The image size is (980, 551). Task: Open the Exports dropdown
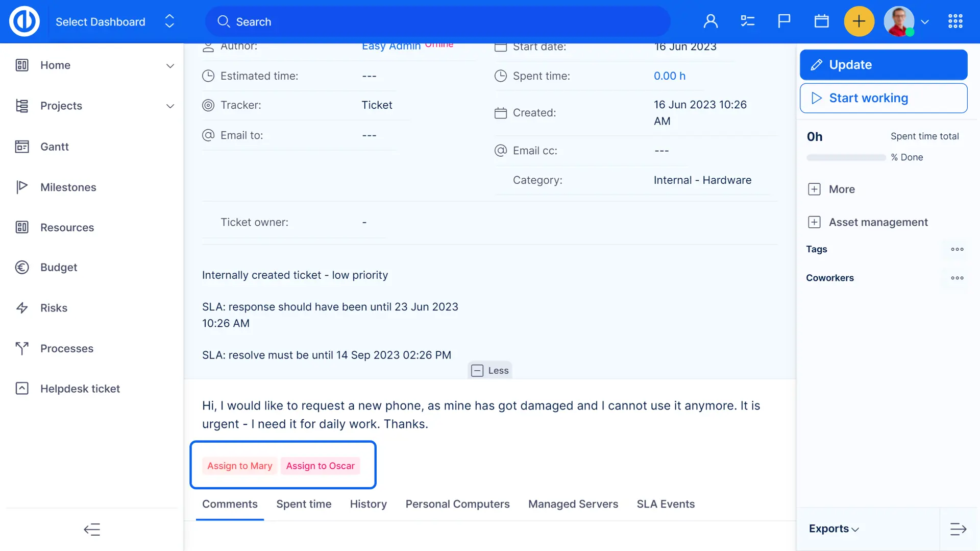point(834,529)
